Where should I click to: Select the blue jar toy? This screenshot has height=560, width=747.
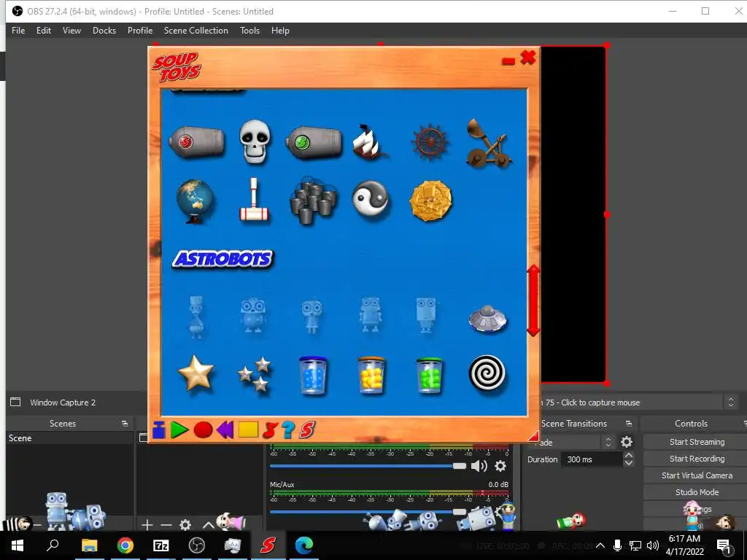pos(313,376)
